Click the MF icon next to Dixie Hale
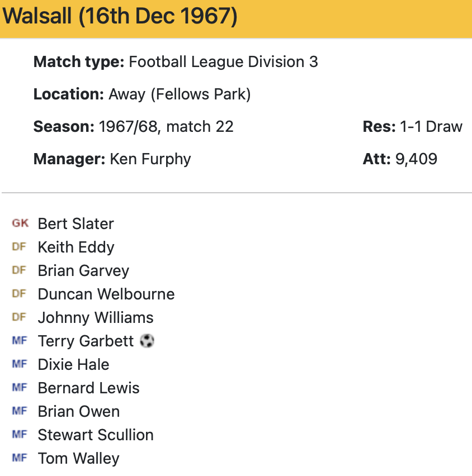The image size is (472, 476). coord(20,364)
